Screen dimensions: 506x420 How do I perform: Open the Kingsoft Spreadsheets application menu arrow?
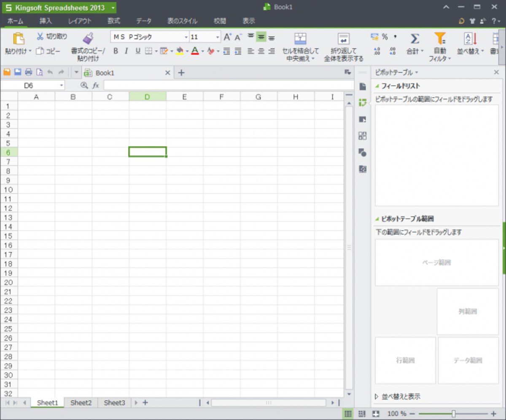113,8
